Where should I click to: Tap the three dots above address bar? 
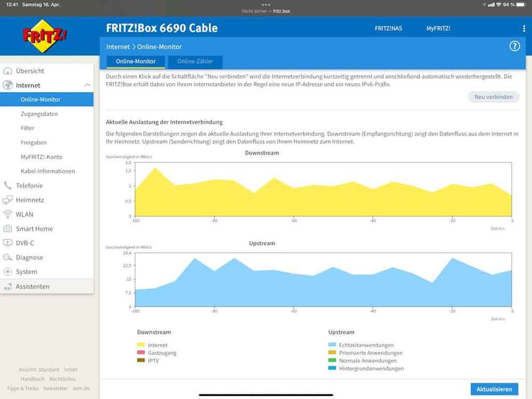(266, 5)
